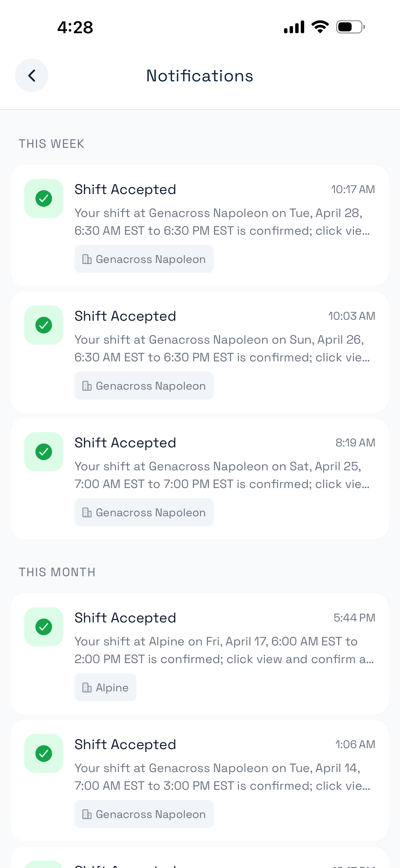Viewport: 400px width, 868px height.
Task: Open Shift Accepted notification for Fri, April 17
Action: [200, 654]
